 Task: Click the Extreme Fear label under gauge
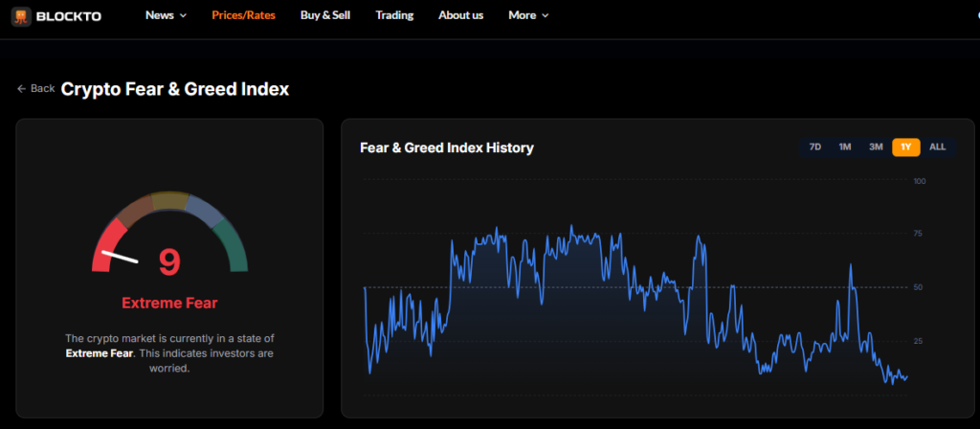click(x=169, y=304)
